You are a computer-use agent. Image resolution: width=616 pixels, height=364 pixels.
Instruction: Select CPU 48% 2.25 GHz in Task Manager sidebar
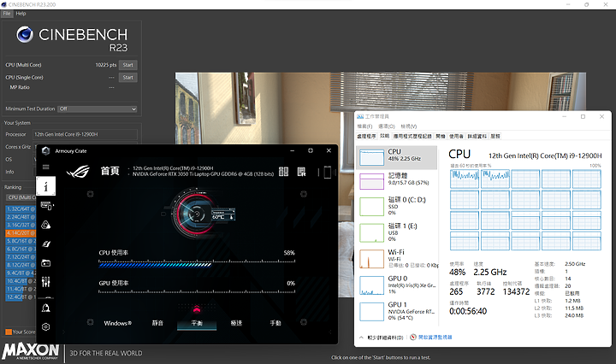[x=397, y=157]
